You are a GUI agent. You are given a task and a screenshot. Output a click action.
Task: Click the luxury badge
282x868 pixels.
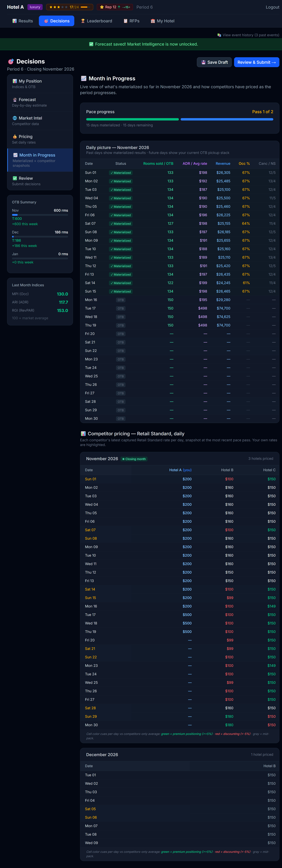pyautogui.click(x=35, y=7)
